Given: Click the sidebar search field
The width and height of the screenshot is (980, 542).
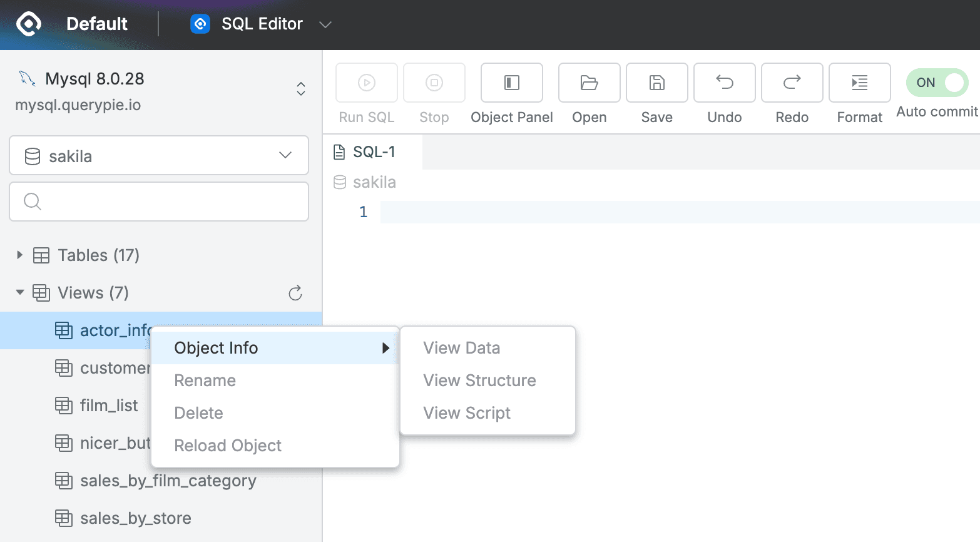Looking at the screenshot, I should click(158, 202).
